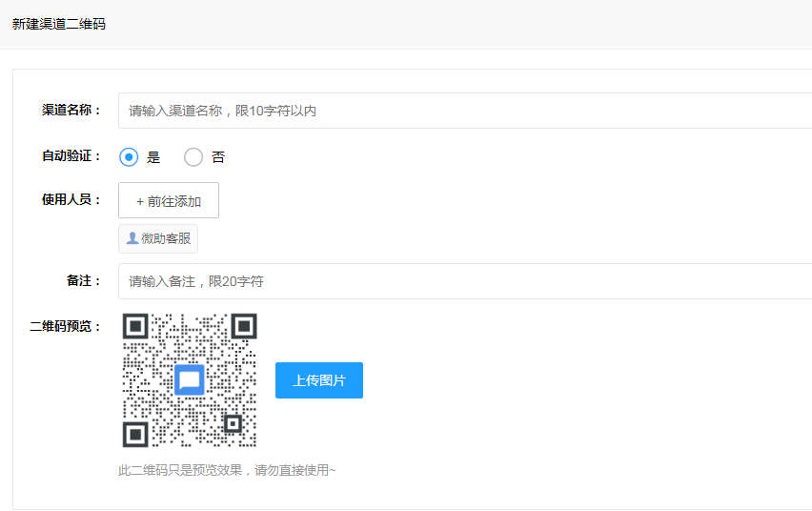Click the 微助客服 staff tag
The width and height of the screenshot is (812, 511).
tap(158, 238)
